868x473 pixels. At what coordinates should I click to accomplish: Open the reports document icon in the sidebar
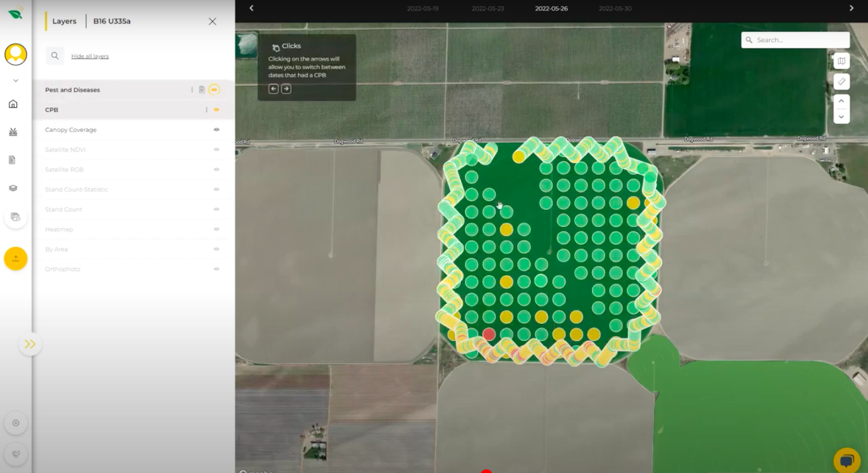coord(13,160)
